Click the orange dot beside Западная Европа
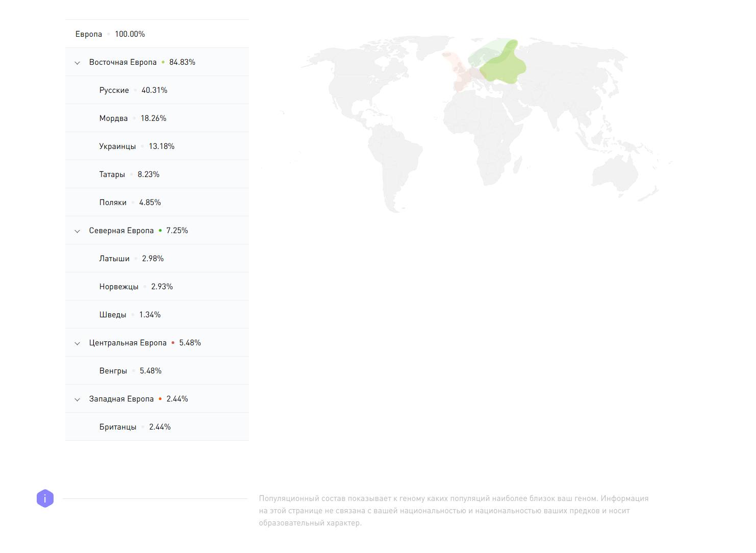756x553 pixels. pos(160,399)
